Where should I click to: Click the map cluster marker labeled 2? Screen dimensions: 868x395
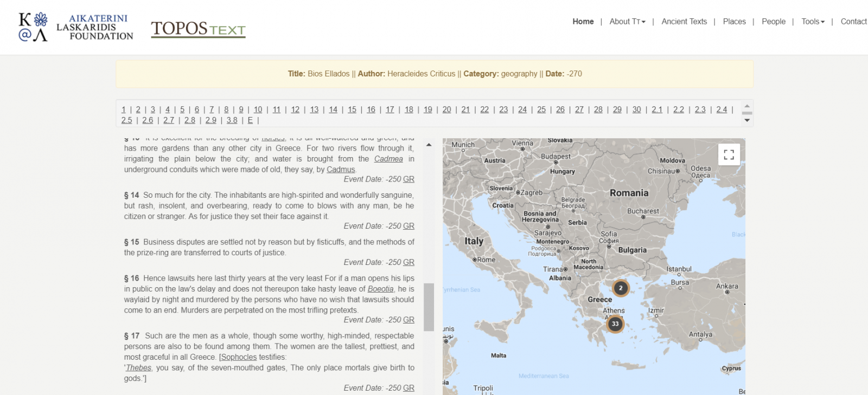click(621, 288)
